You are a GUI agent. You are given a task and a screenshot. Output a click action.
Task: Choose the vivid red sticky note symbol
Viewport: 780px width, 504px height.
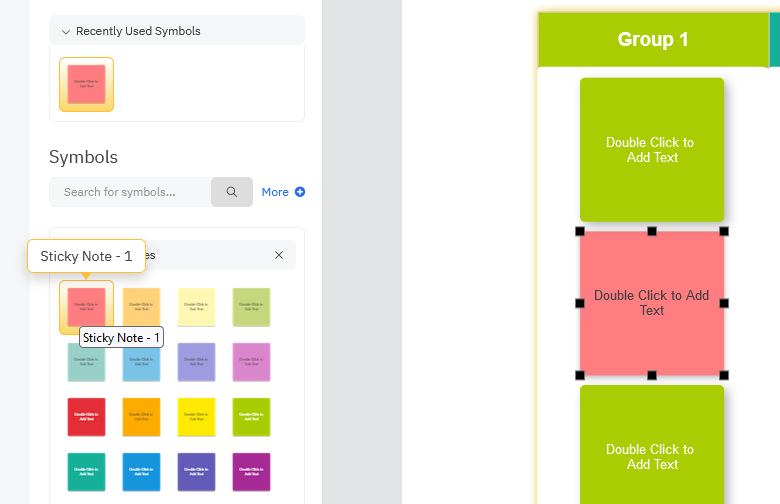pos(86,416)
